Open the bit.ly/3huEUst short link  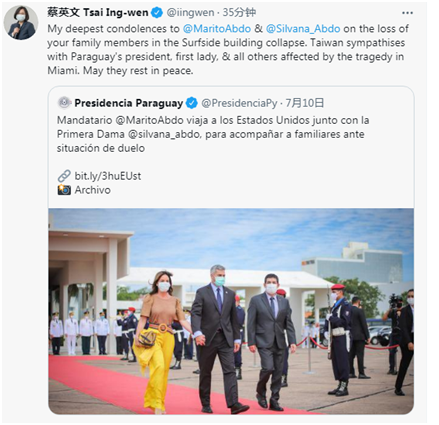(x=108, y=176)
